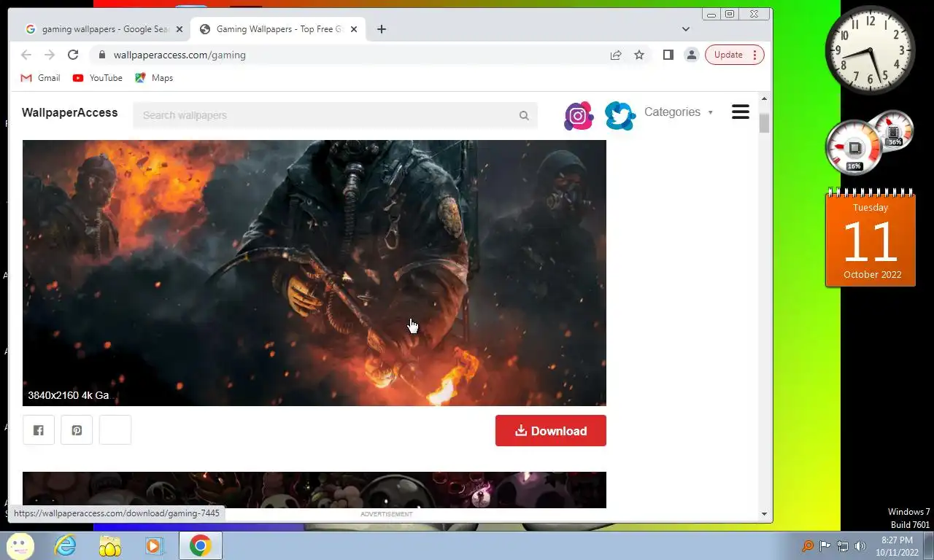This screenshot has height=560, width=934.
Task: Share this page icon in address bar
Action: point(616,55)
